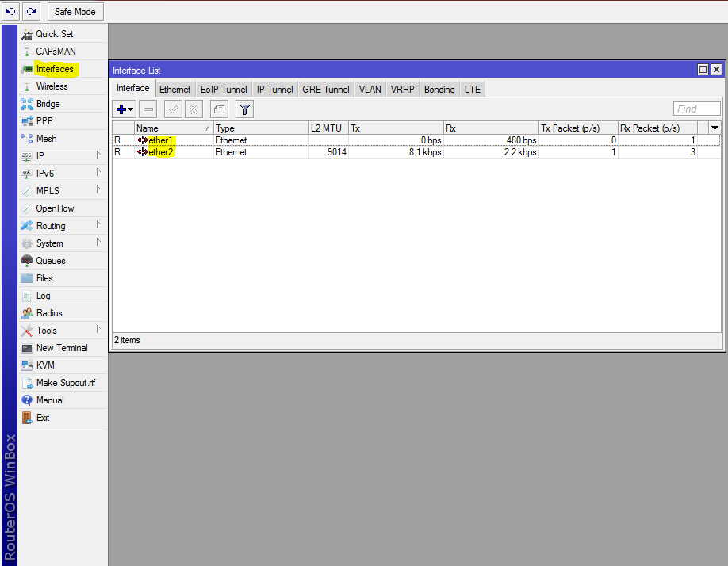Open Radius menu item

[63, 313]
